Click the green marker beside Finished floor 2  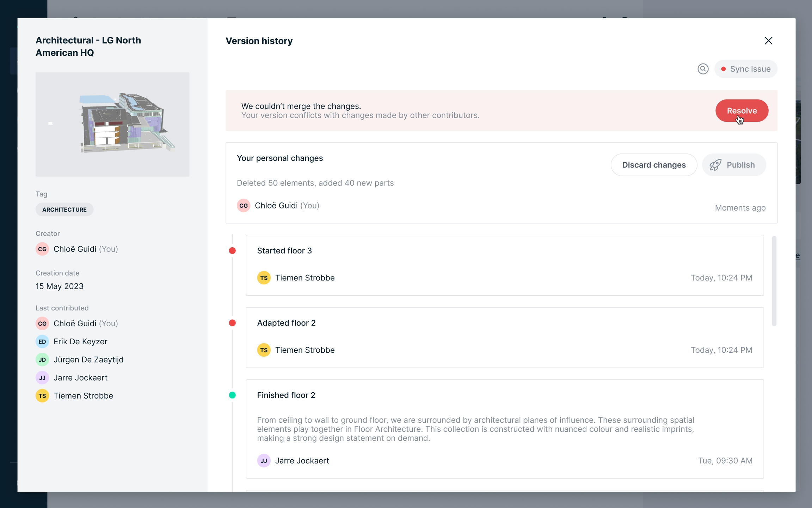(232, 395)
